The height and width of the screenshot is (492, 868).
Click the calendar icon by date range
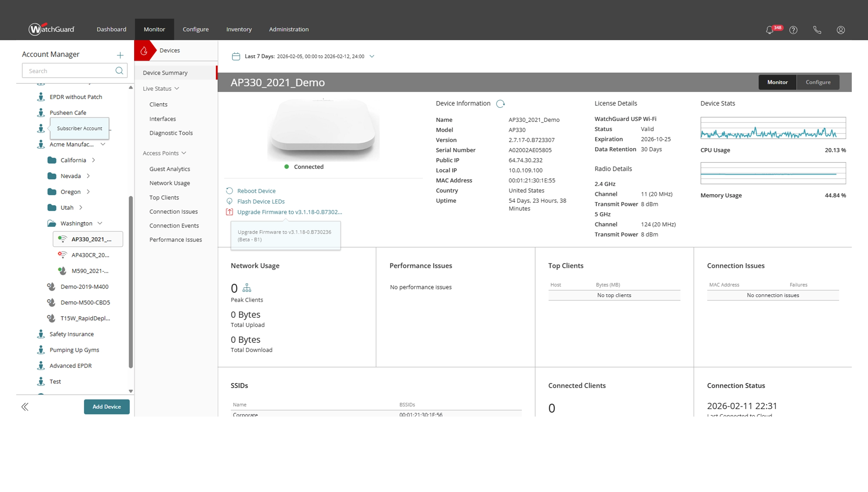[236, 56]
